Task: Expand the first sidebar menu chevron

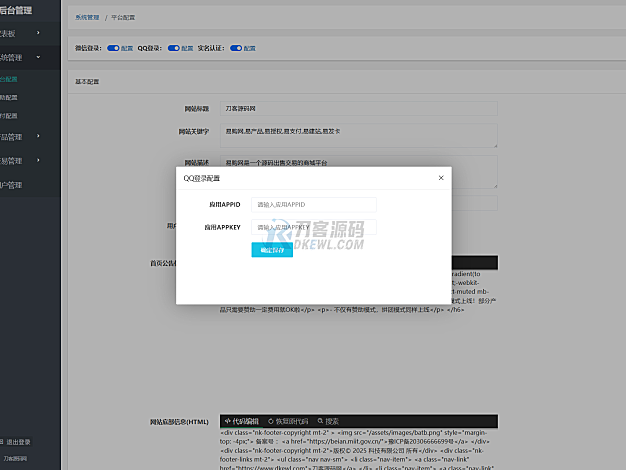Action: coord(39,33)
